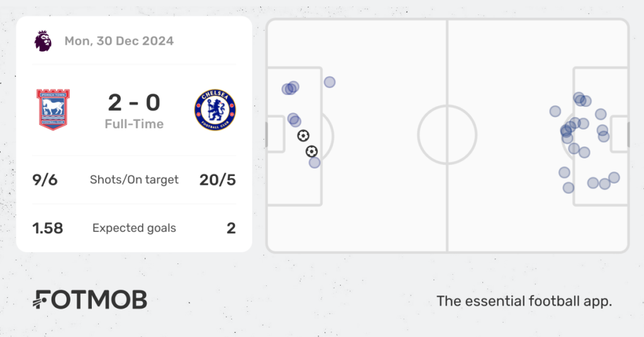Click the Full-Time status label

[134, 124]
